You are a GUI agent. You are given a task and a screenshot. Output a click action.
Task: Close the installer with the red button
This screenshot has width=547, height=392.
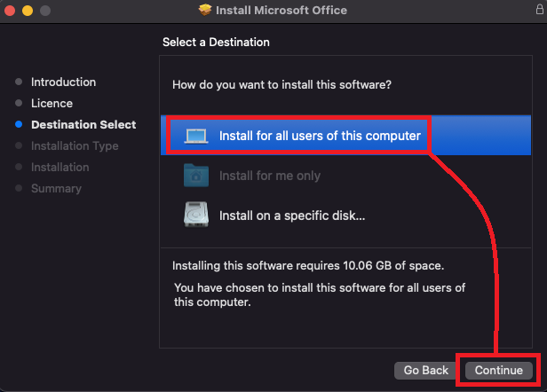[10, 11]
